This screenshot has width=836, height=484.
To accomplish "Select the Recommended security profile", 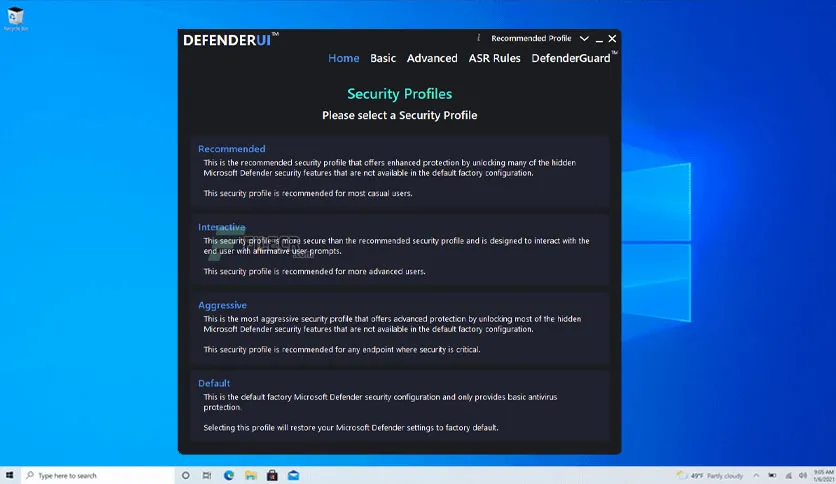I will 400,171.
